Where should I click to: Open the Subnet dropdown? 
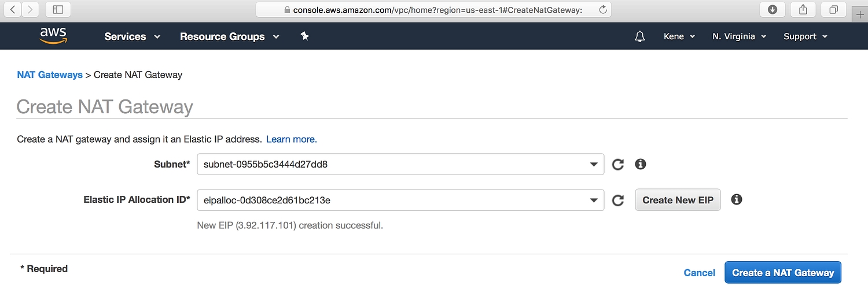[400, 164]
